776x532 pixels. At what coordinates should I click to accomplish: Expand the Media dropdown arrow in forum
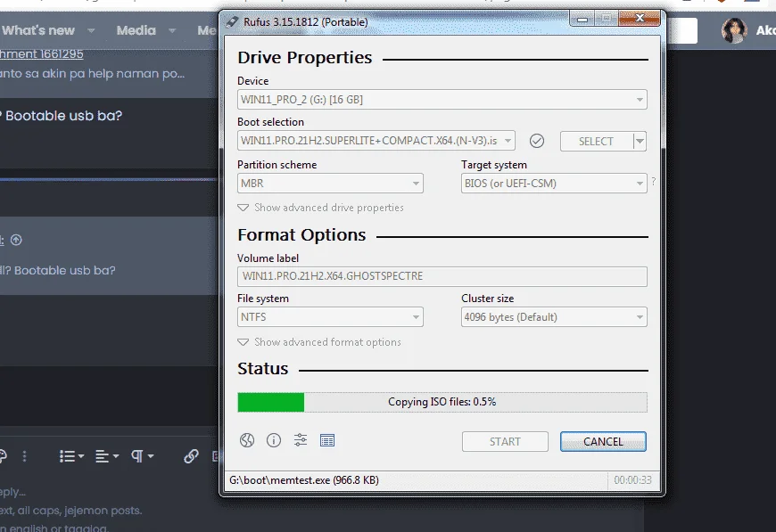172,30
